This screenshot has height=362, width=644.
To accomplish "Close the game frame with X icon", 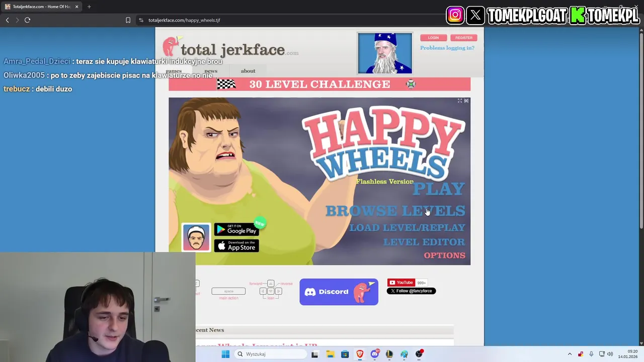I will click(x=466, y=101).
